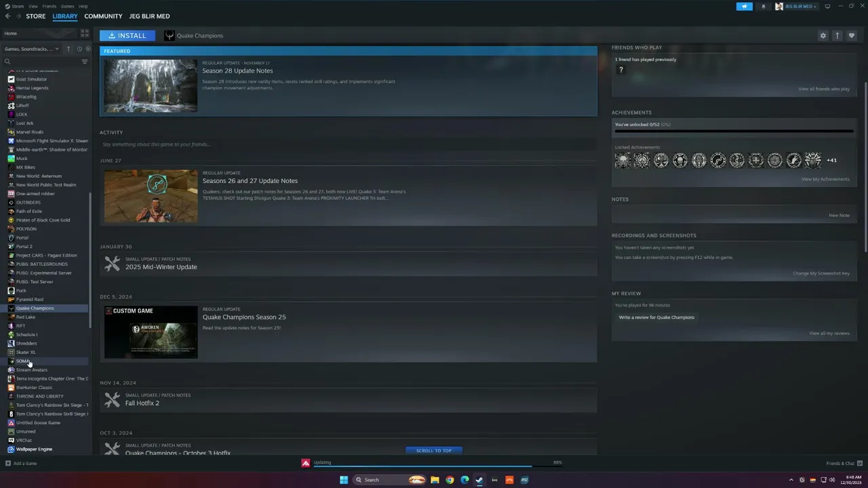
Task: Open the notifications bell
Action: (x=764, y=6)
